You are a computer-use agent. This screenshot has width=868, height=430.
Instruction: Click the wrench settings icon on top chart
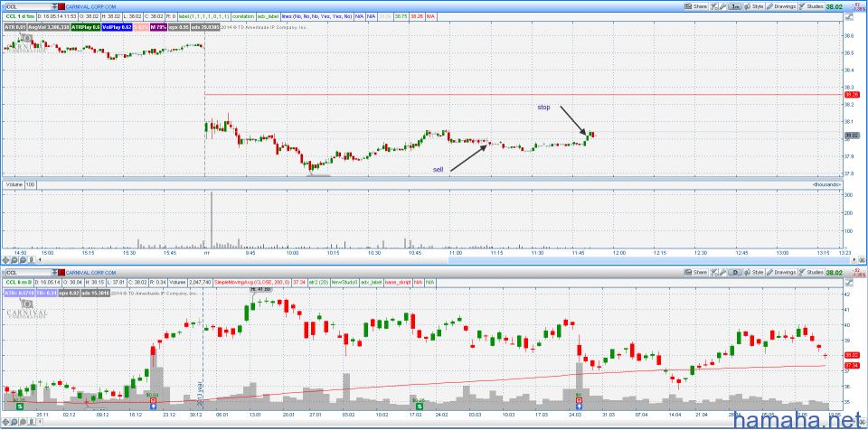(722, 6)
